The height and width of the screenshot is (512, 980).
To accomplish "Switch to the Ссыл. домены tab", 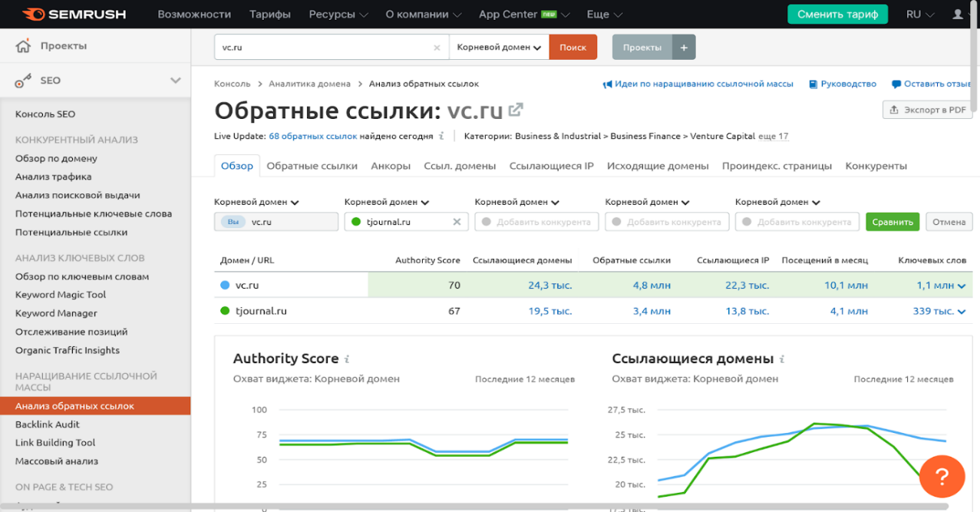I will click(460, 166).
